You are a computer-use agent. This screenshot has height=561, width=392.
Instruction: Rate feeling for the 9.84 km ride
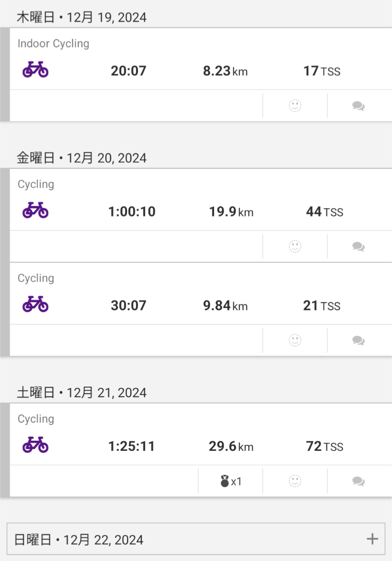click(295, 340)
